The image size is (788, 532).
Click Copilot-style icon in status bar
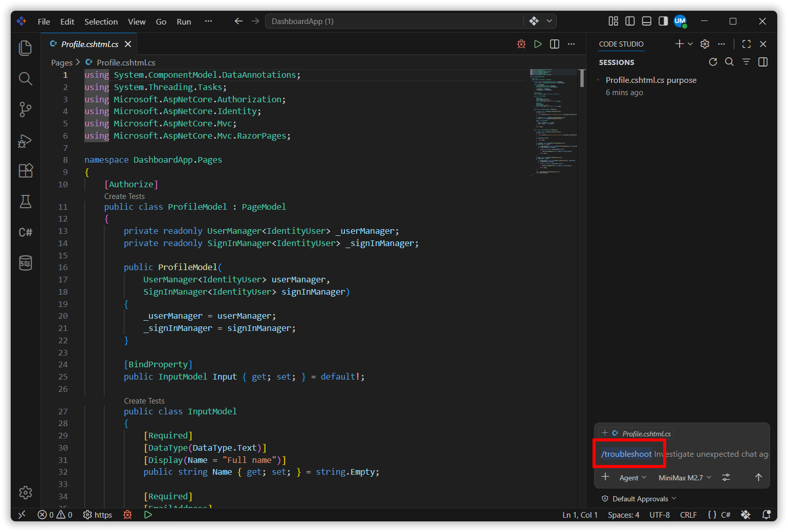click(746, 515)
